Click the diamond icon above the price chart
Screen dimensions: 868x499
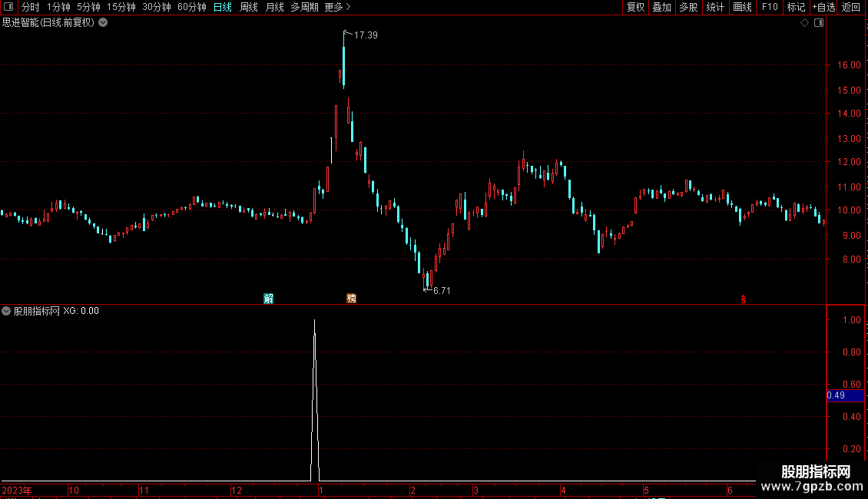point(804,23)
